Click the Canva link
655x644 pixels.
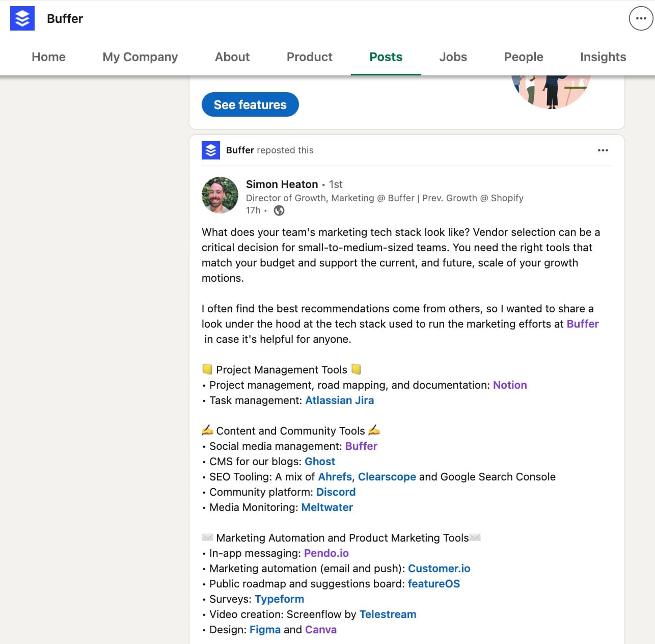click(321, 629)
